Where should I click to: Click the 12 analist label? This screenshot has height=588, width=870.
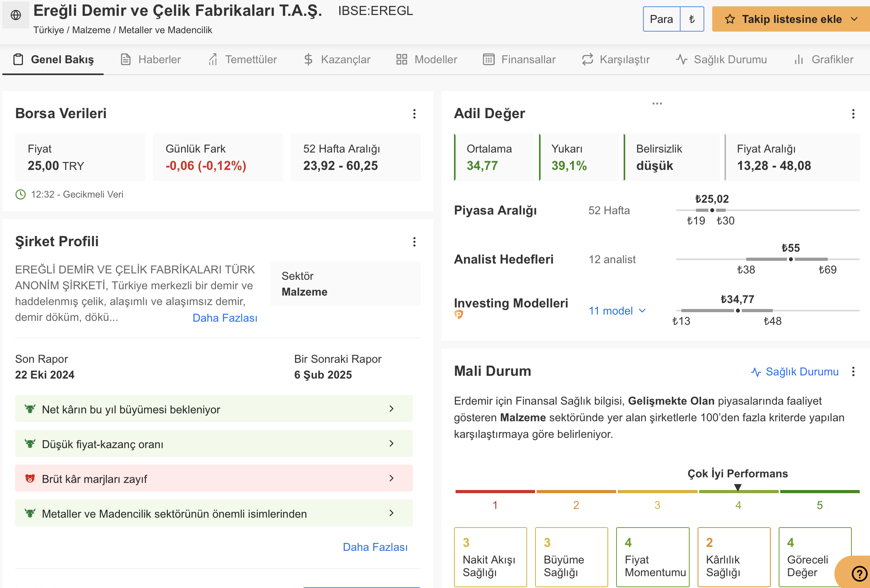pos(612,260)
